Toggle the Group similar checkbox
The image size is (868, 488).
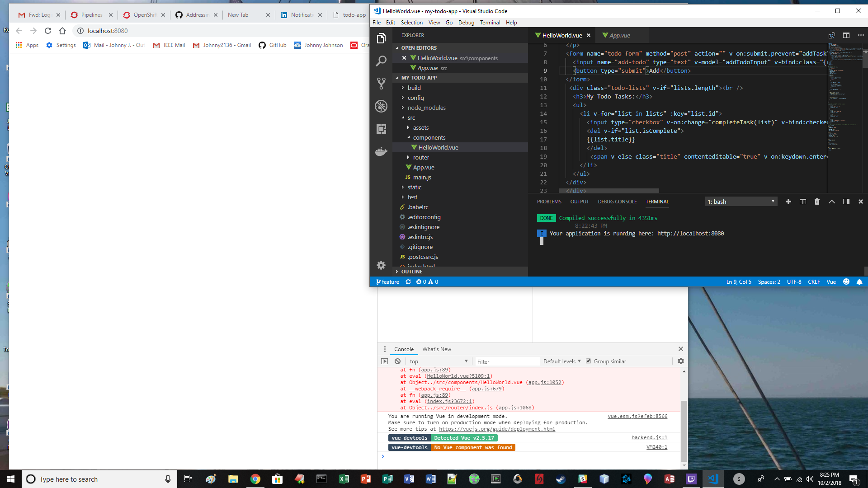[x=588, y=361]
